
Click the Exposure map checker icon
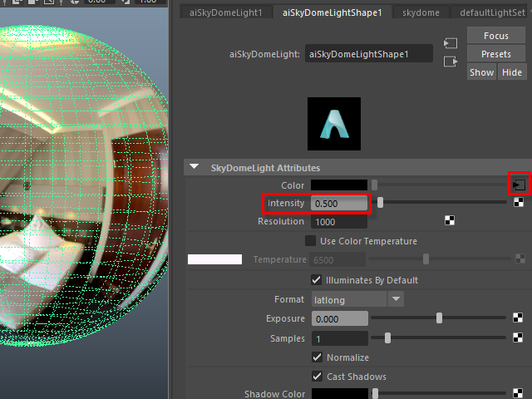tap(519, 318)
